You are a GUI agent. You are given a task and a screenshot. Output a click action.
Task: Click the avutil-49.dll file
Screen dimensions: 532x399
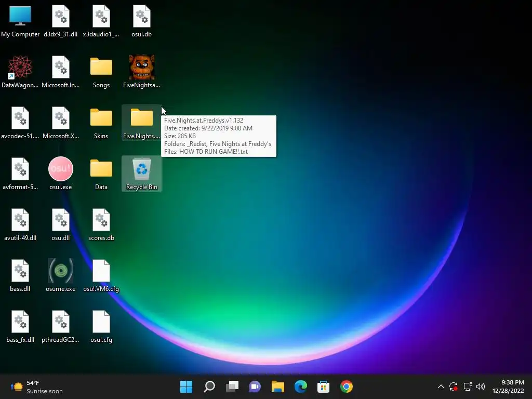click(20, 224)
